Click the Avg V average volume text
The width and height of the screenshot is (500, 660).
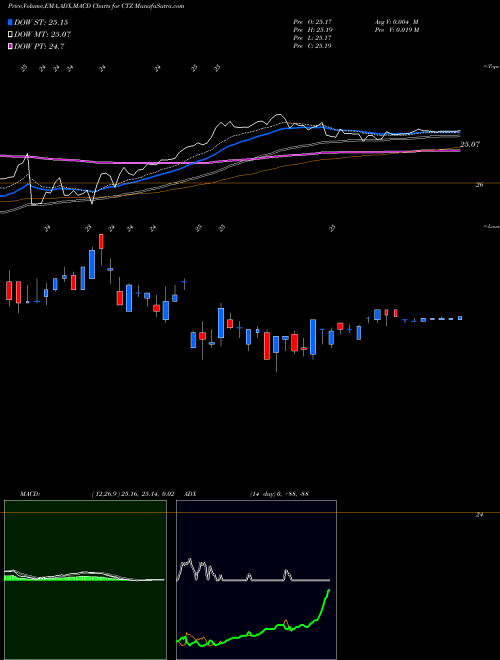point(396,21)
